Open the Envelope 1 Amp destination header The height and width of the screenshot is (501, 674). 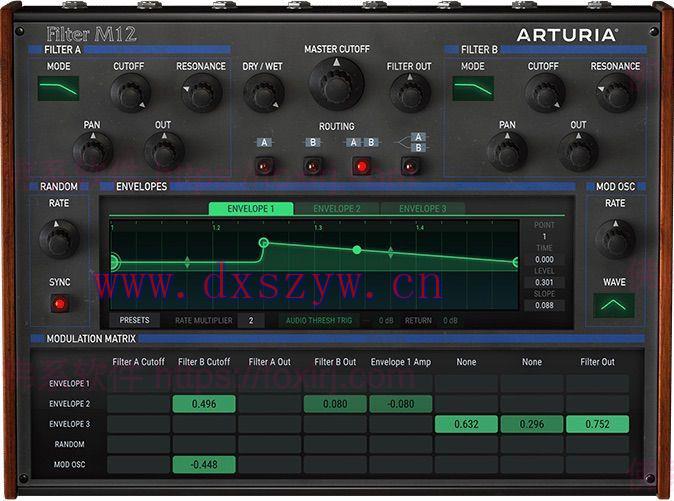click(401, 362)
